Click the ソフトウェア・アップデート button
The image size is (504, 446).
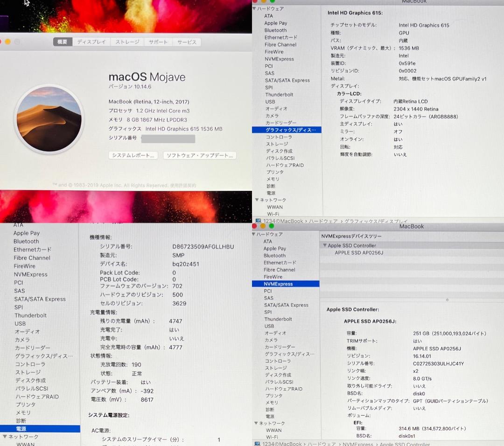point(199,156)
